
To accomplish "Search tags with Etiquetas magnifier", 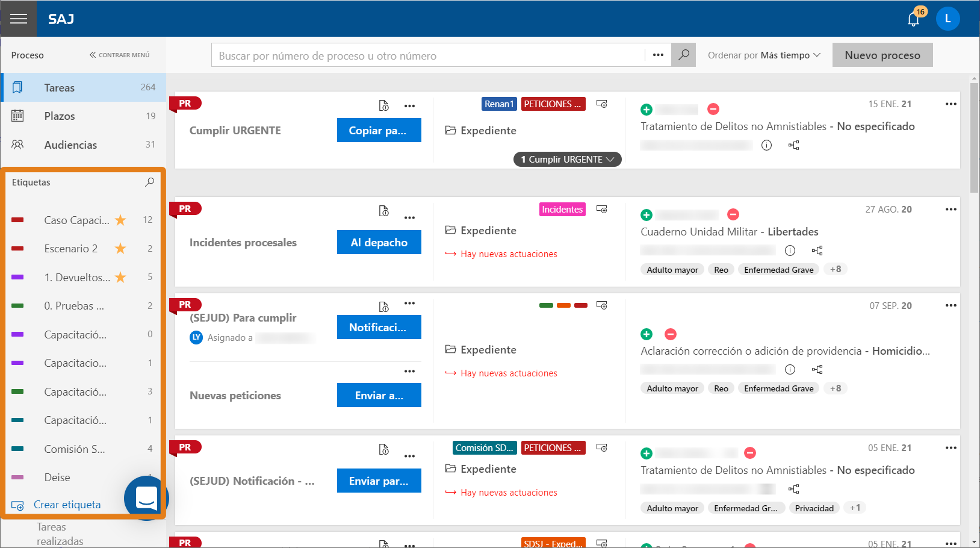I will [x=149, y=182].
